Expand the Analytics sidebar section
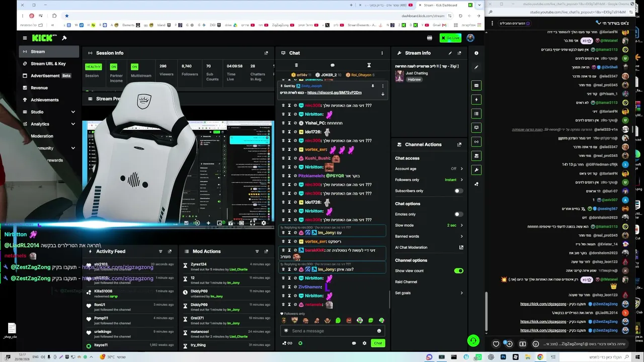This screenshot has height=362, width=644. [73, 124]
